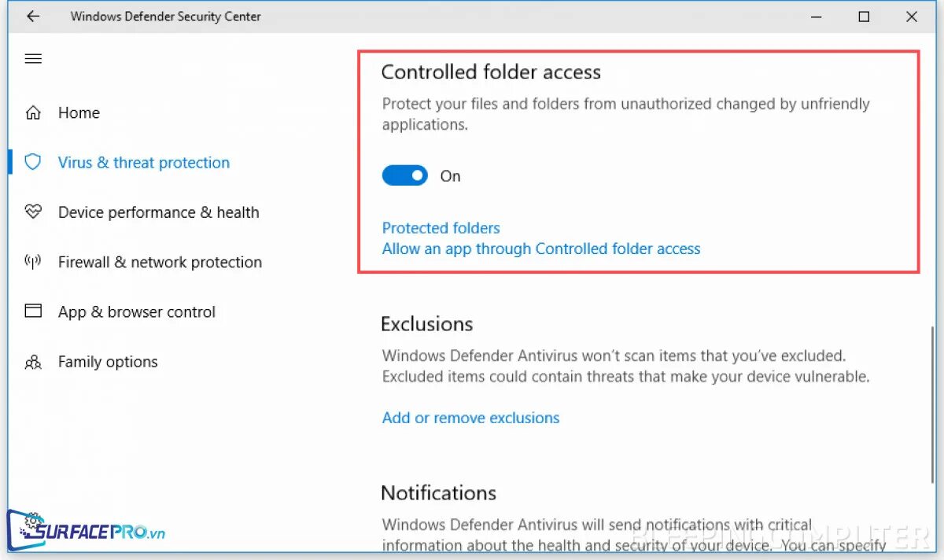Navigate to App & browser control
Image resolution: width=944 pixels, height=560 pixels.
(137, 312)
